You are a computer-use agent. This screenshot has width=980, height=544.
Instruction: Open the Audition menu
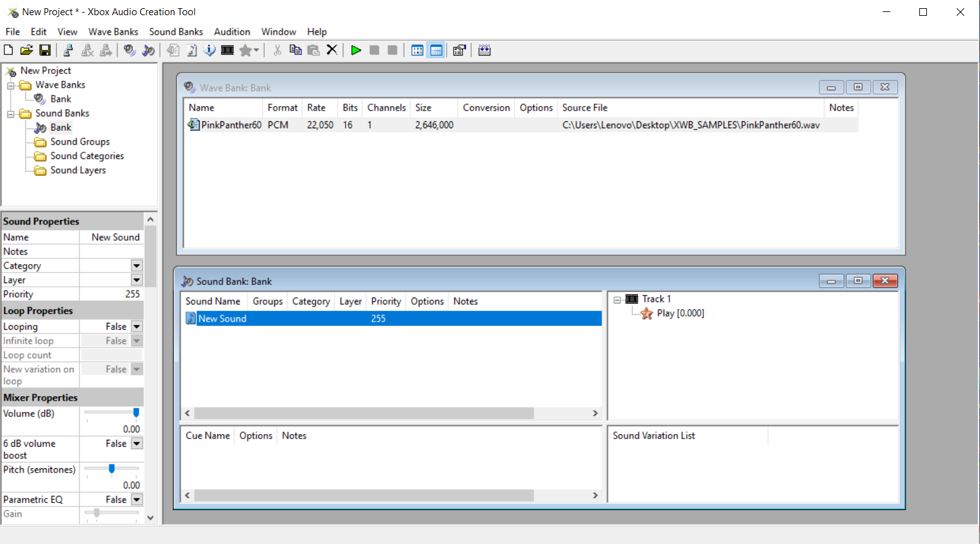(232, 32)
